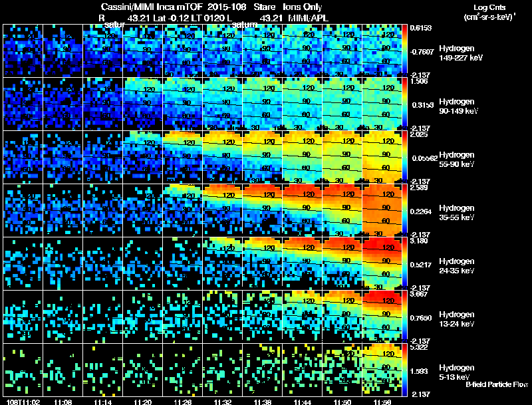Click the 1.593 color scale value
Screen dimensions: 532x405
[x=419, y=371]
